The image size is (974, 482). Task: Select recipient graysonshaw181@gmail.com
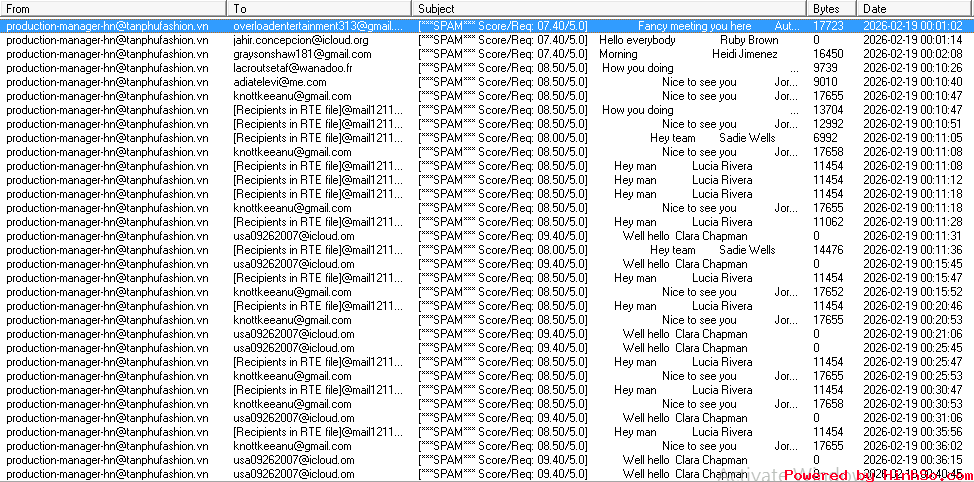302,54
